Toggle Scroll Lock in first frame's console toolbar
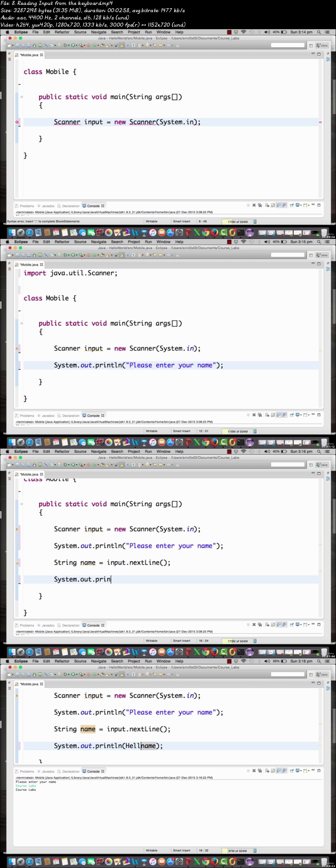 pyautogui.click(x=273, y=205)
